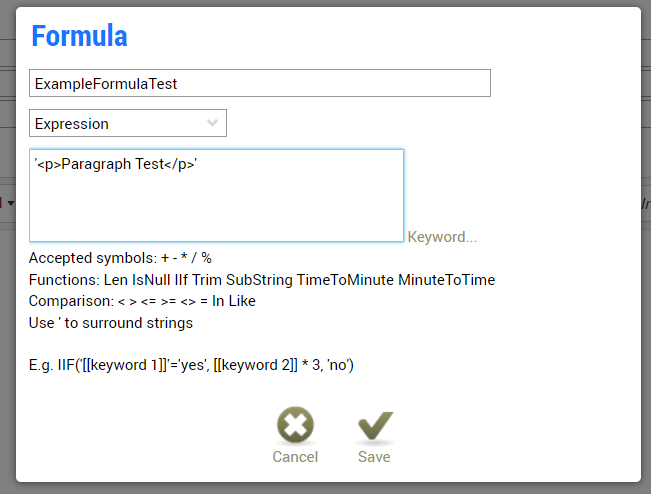This screenshot has height=494, width=651.
Task: Click the Accepted symbols help line
Action: [120, 258]
